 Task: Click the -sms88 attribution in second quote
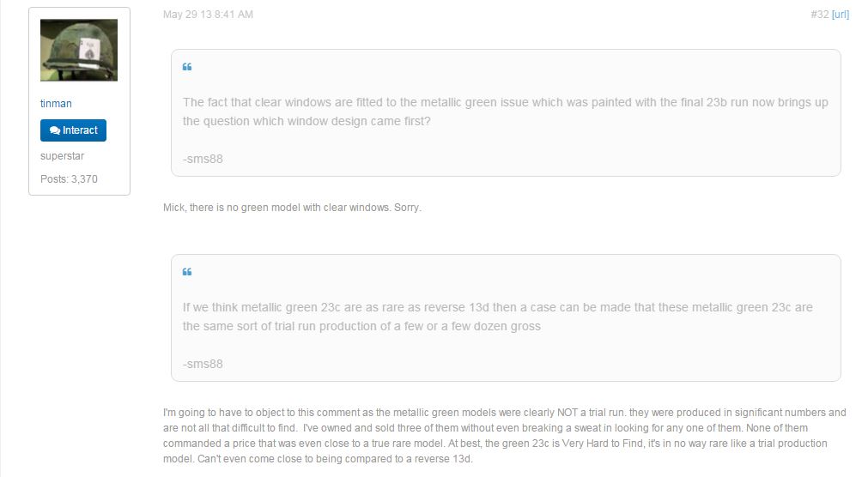click(x=203, y=364)
